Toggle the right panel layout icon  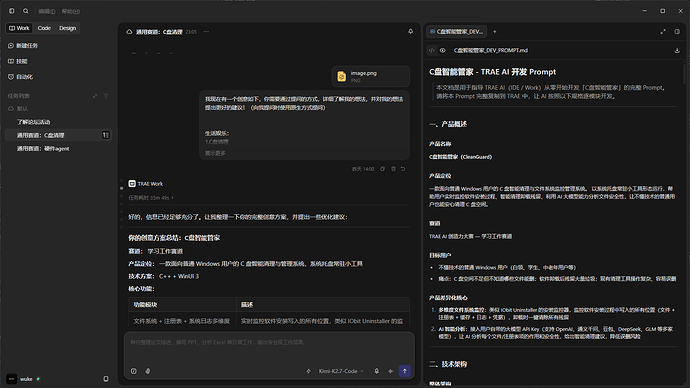[677, 32]
